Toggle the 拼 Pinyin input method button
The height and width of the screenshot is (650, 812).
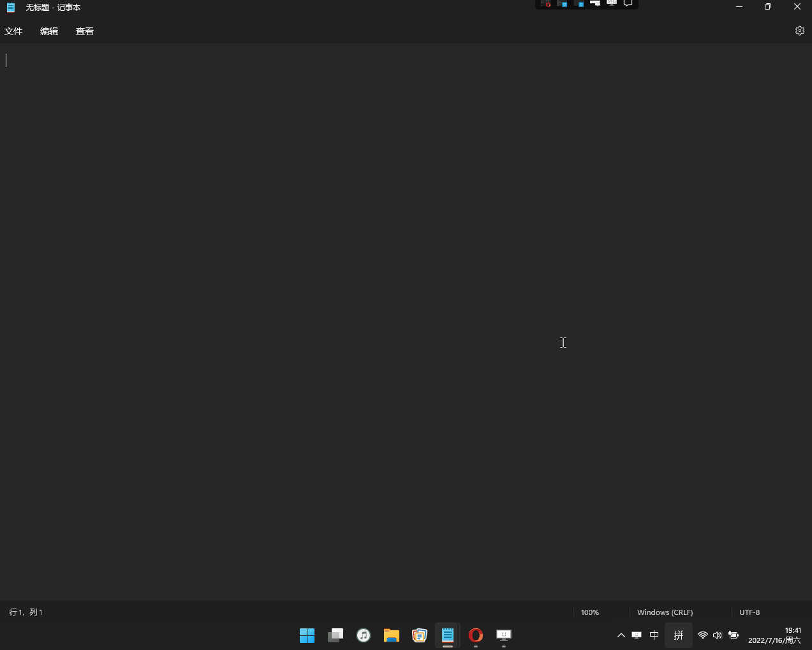tap(679, 635)
